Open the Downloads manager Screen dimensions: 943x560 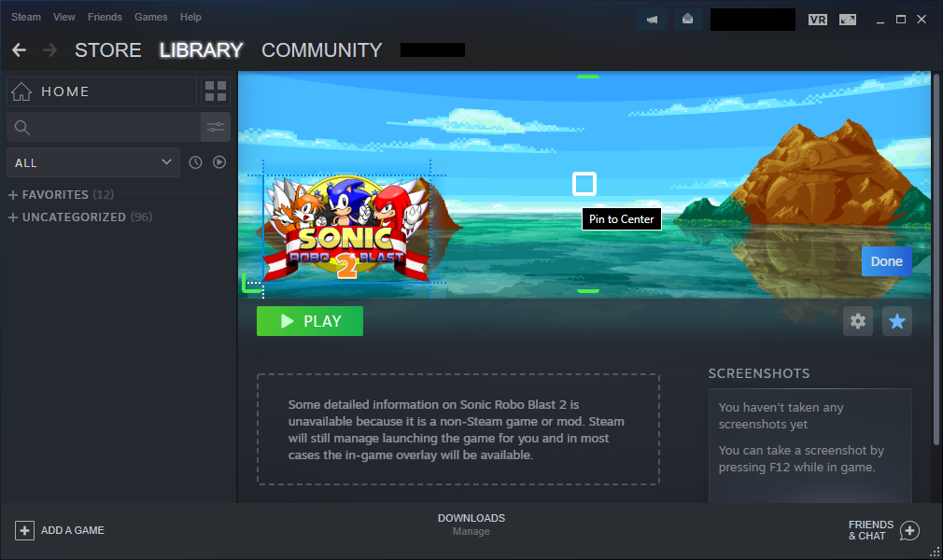click(x=471, y=525)
